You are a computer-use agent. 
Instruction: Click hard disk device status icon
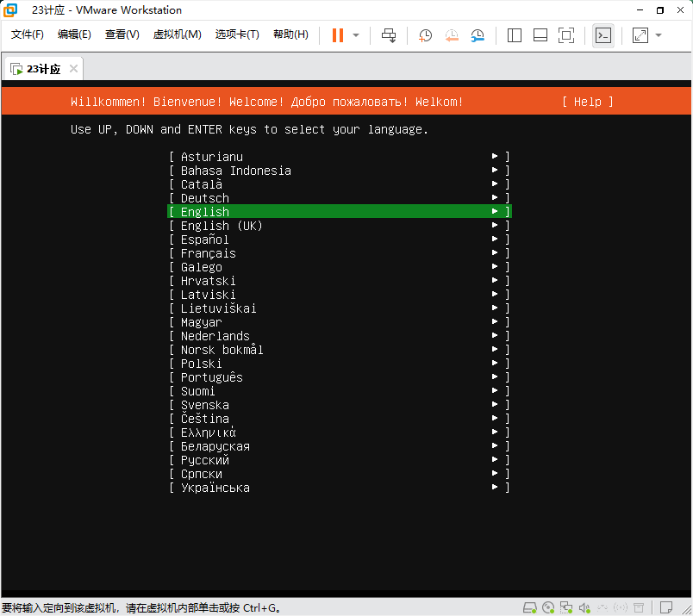(530, 608)
